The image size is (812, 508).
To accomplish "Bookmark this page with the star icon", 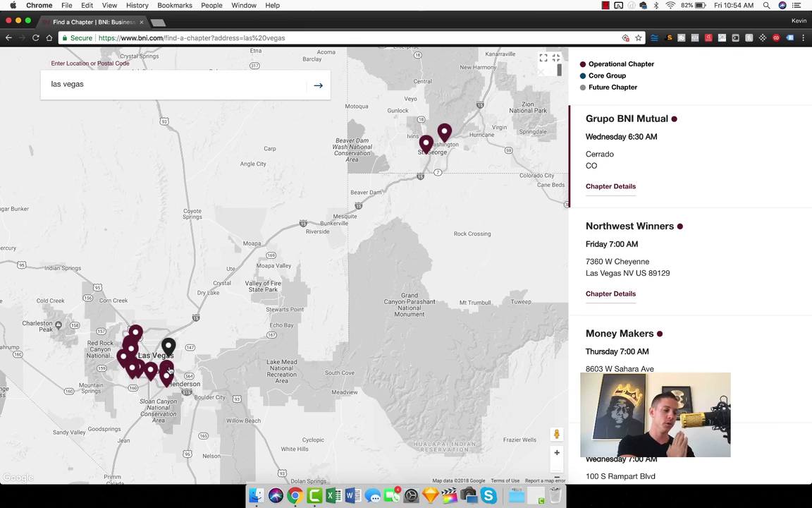I will (639, 38).
